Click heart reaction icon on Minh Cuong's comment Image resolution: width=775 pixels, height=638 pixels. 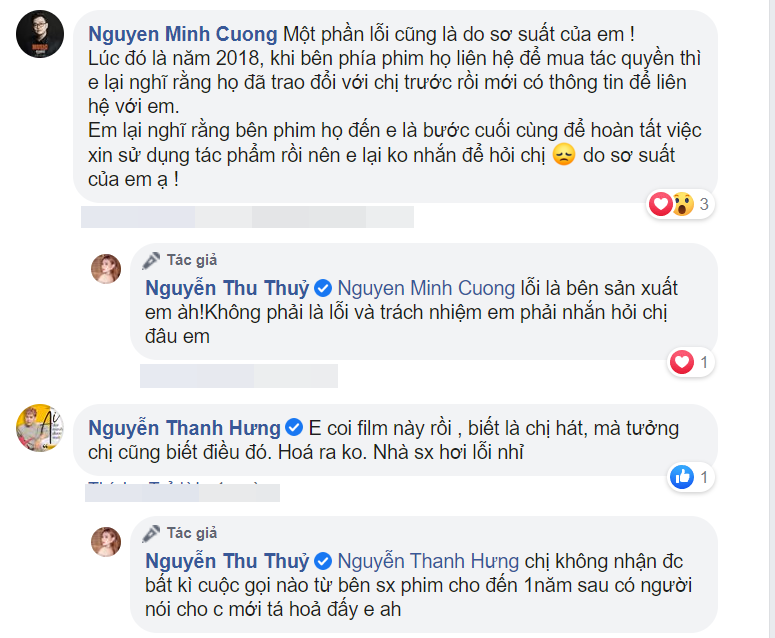pos(661,206)
